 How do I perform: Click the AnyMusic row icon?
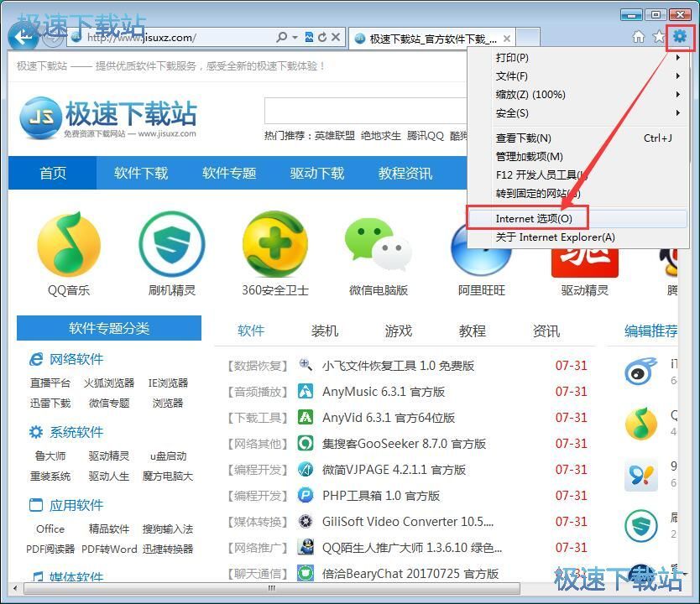tap(306, 391)
